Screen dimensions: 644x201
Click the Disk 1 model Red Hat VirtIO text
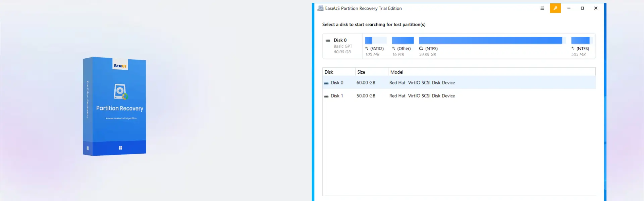(x=422, y=96)
